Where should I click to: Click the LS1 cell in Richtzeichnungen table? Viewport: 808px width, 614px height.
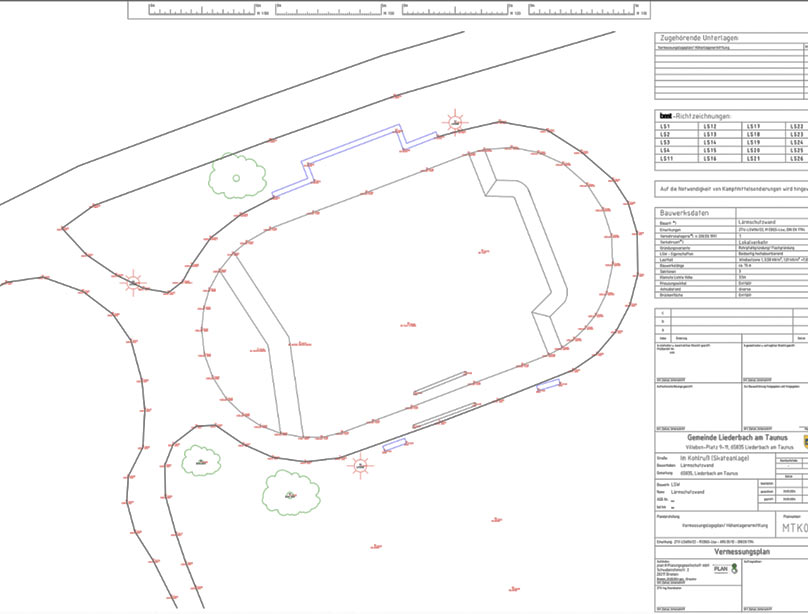point(664,127)
